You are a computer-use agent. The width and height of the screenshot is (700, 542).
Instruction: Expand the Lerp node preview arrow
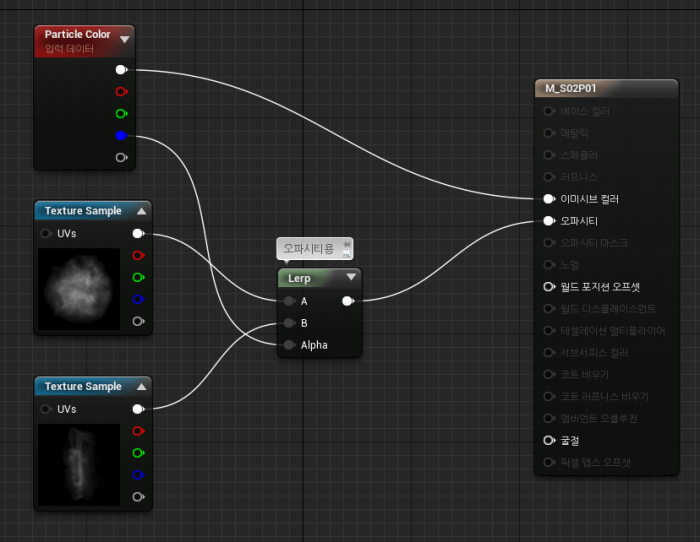click(x=350, y=277)
